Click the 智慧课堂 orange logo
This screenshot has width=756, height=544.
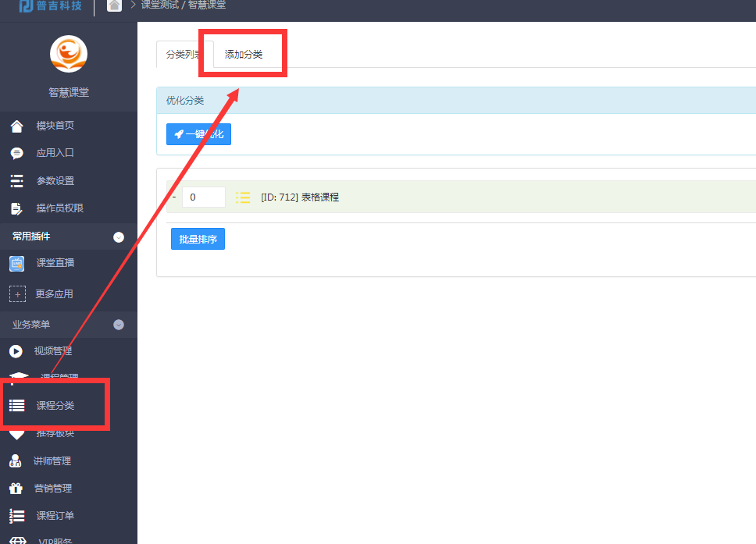click(x=69, y=54)
